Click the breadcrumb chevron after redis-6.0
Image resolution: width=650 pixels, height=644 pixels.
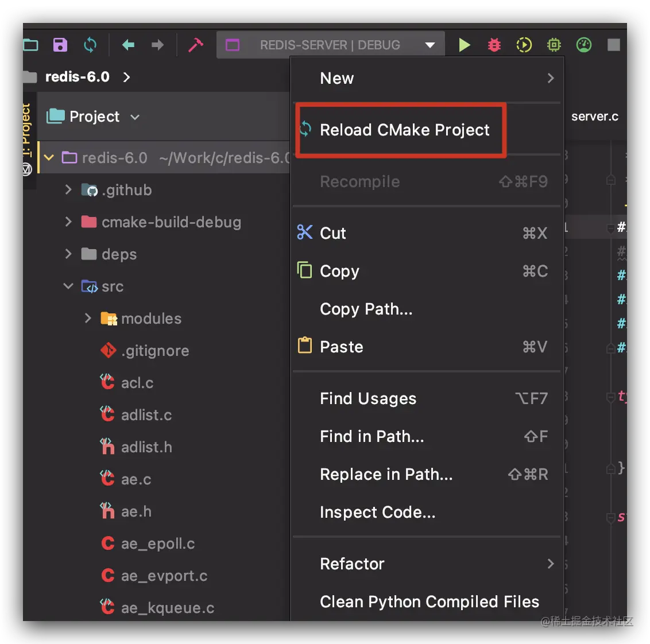tap(127, 77)
